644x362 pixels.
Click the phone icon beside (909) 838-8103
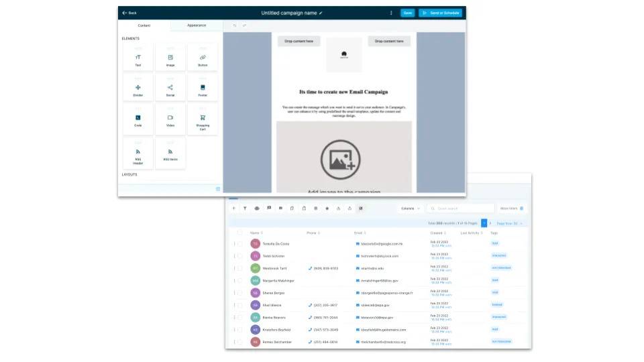[310, 268]
